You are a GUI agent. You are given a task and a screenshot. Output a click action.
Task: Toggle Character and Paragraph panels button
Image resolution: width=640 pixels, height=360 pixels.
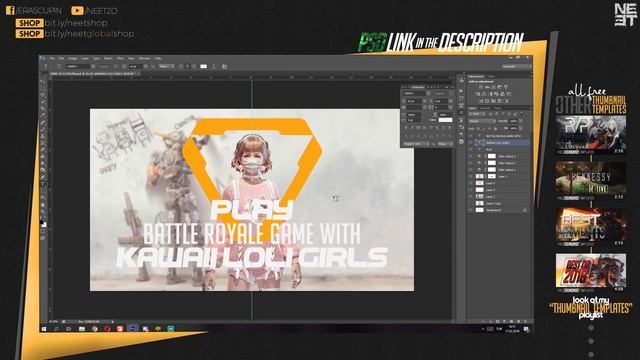[x=224, y=66]
